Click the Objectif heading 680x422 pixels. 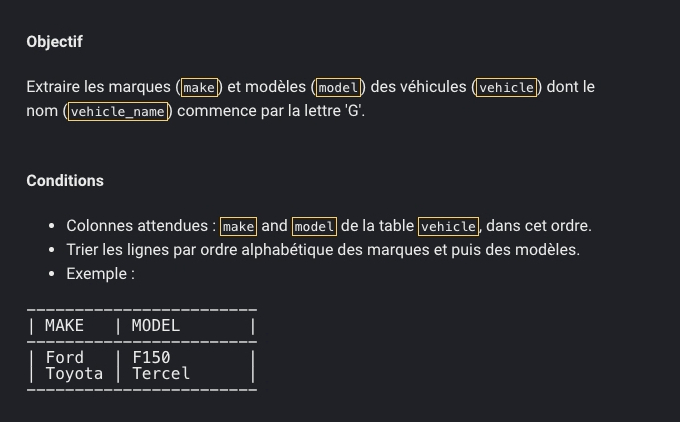point(54,42)
